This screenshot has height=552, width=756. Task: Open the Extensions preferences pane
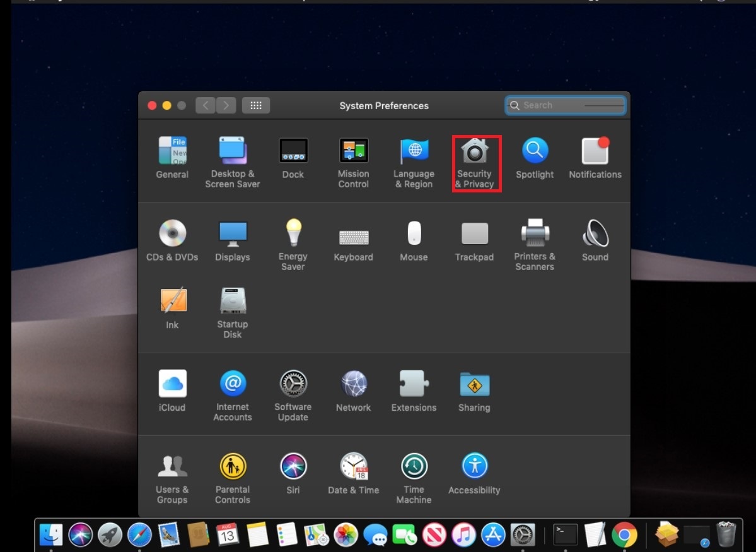(414, 391)
